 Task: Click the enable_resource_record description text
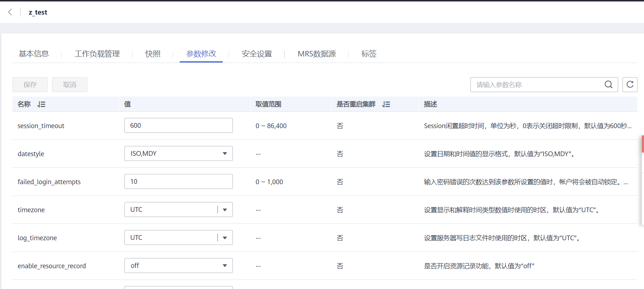pos(479,266)
